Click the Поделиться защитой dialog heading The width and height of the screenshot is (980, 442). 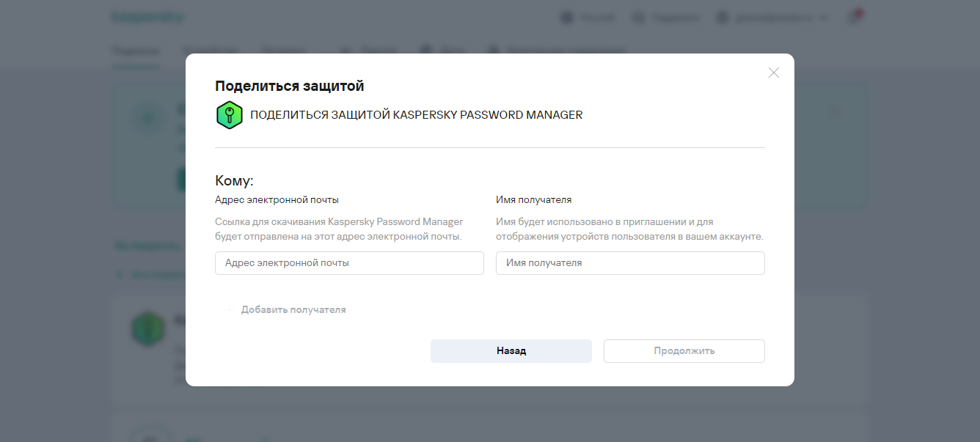pyautogui.click(x=290, y=86)
